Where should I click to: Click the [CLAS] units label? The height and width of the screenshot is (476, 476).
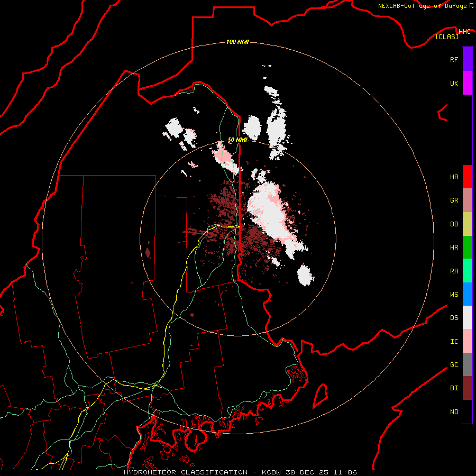447,36
